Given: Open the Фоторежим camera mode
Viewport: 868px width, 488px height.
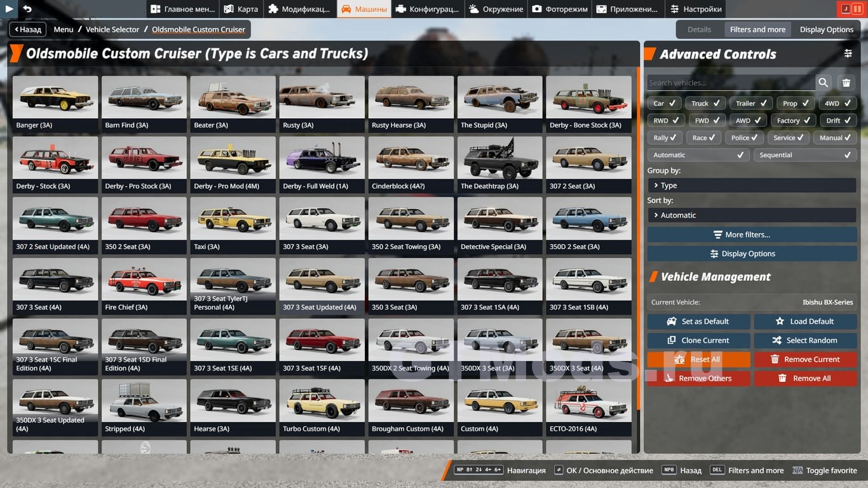Looking at the screenshot, I should coord(561,9).
